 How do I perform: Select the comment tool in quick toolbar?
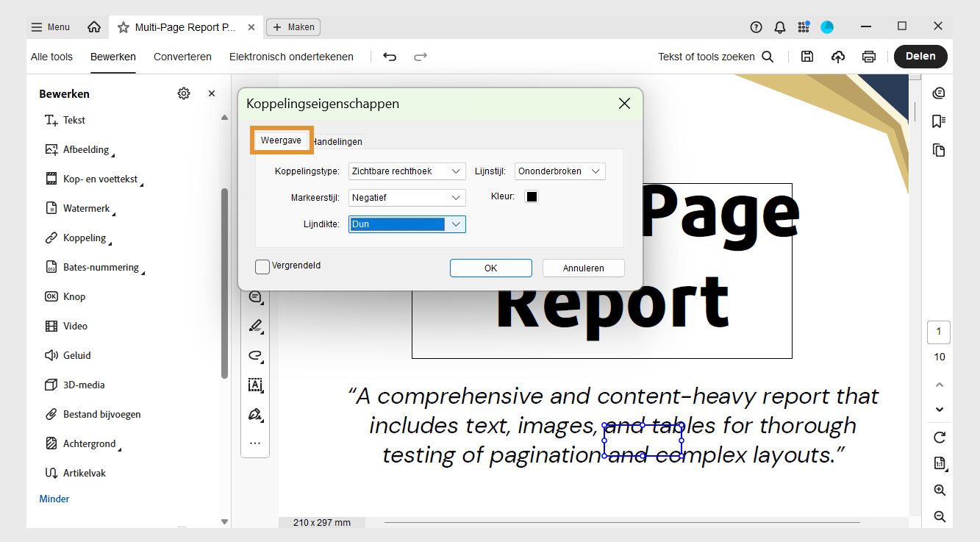(x=255, y=297)
